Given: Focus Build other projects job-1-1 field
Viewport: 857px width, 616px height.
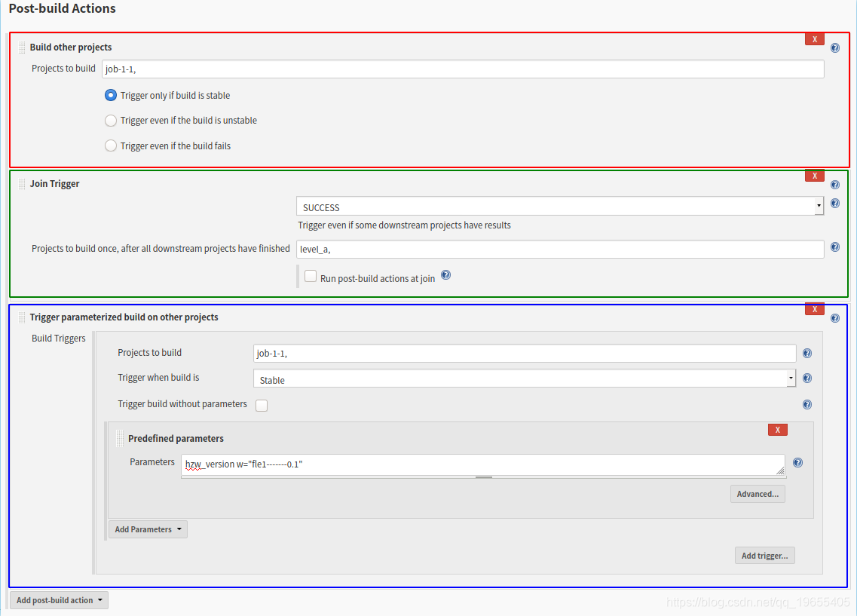Looking at the screenshot, I should 462,69.
